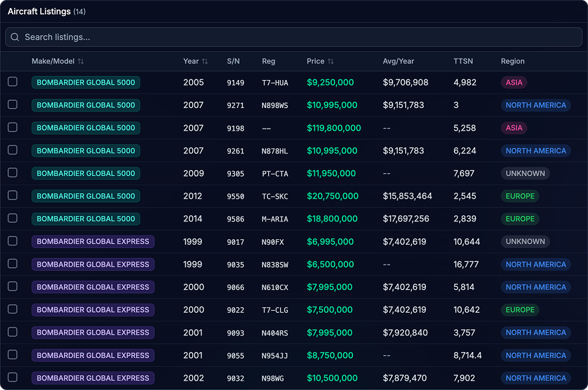588x390 pixels.
Task: Click the Region column header
Action: click(x=513, y=61)
